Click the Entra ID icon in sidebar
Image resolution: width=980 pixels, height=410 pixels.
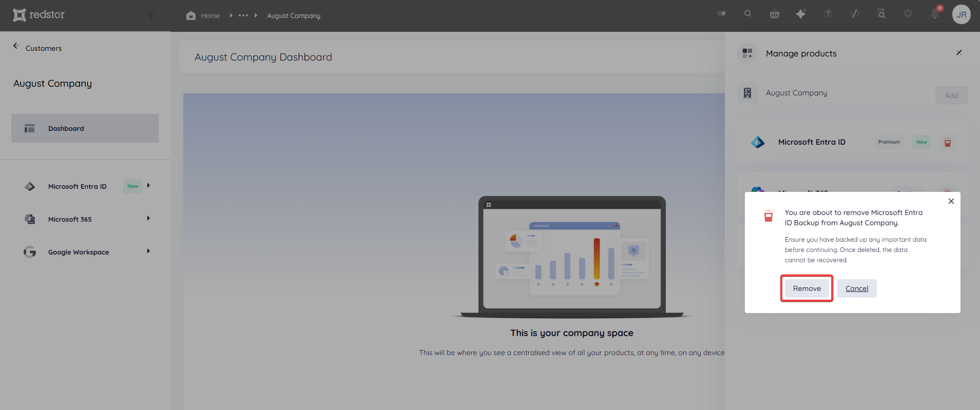[30, 186]
